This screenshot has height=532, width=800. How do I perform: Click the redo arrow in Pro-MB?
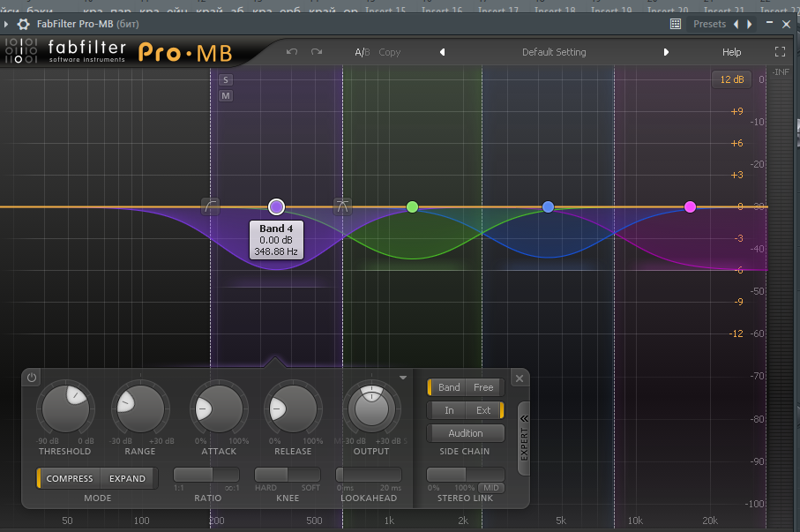coord(317,51)
